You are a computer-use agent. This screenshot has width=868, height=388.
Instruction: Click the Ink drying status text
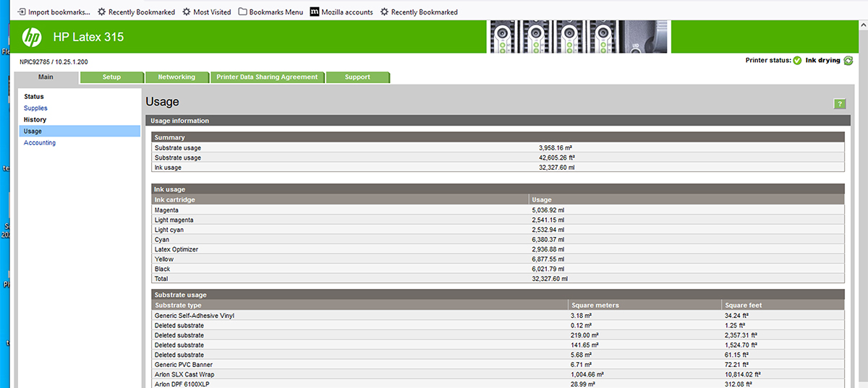pyautogui.click(x=822, y=61)
